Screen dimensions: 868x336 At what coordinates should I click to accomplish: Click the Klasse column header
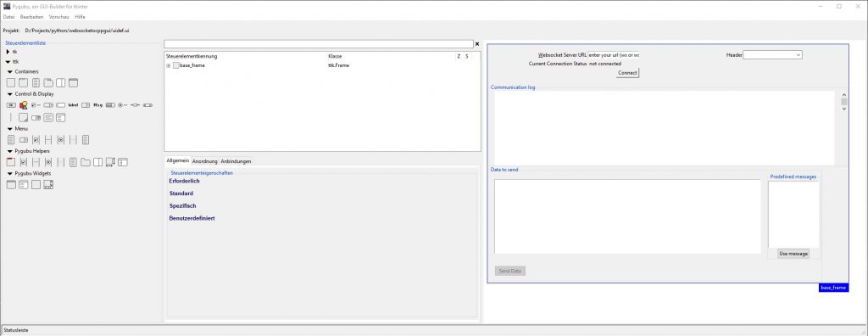tap(391, 56)
